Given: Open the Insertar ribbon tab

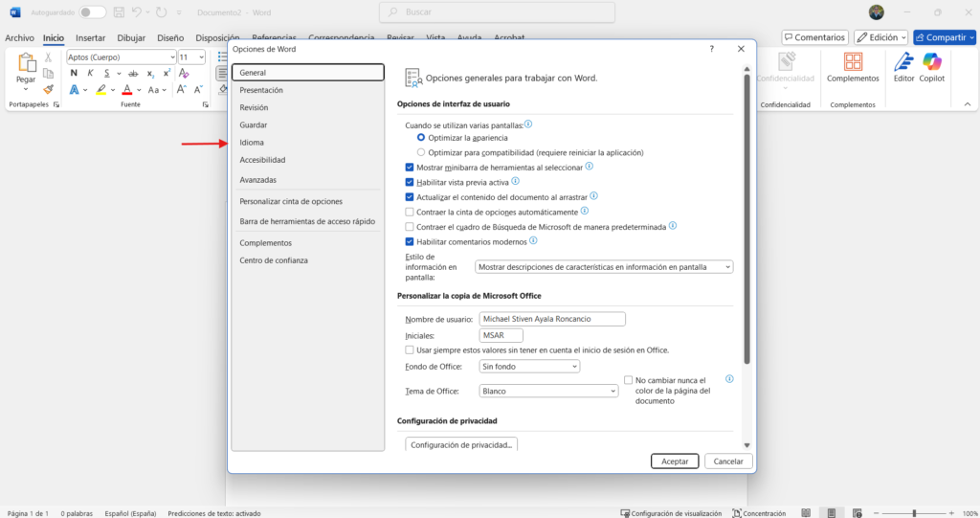Looking at the screenshot, I should (x=90, y=38).
